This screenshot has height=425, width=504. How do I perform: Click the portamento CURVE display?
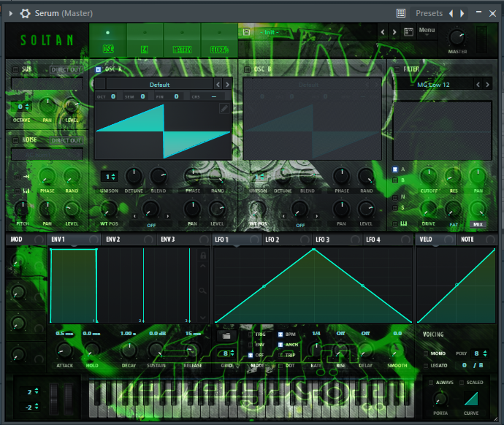pyautogui.click(x=471, y=399)
